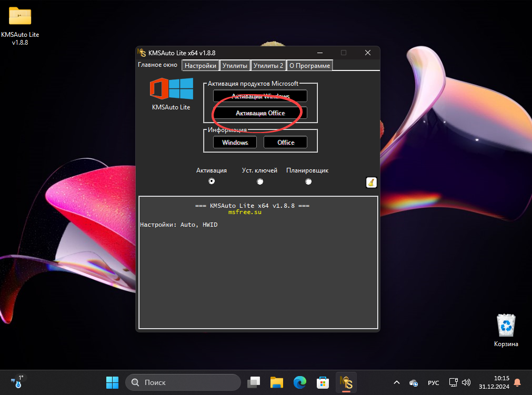Open KMSAuto Lite from the taskbar
532x395 pixels.
pyautogui.click(x=346, y=382)
